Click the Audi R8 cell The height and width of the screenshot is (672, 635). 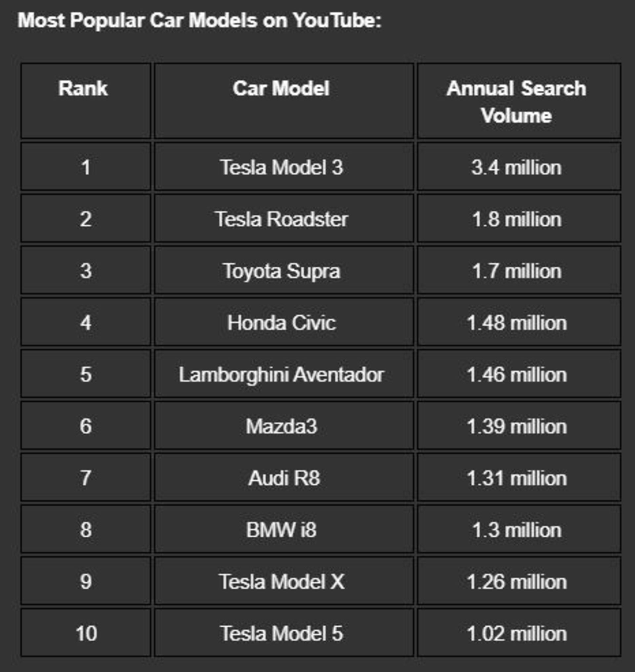click(284, 478)
